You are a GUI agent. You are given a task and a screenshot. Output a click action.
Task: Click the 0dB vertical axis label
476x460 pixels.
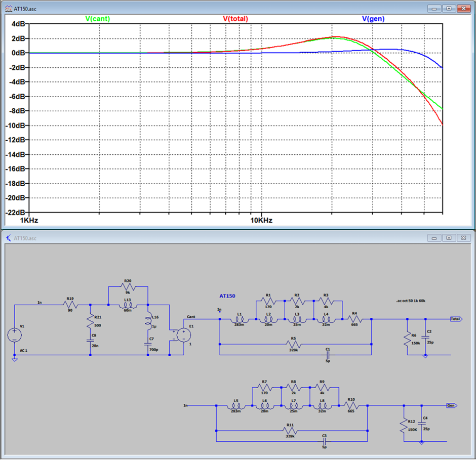[18, 53]
